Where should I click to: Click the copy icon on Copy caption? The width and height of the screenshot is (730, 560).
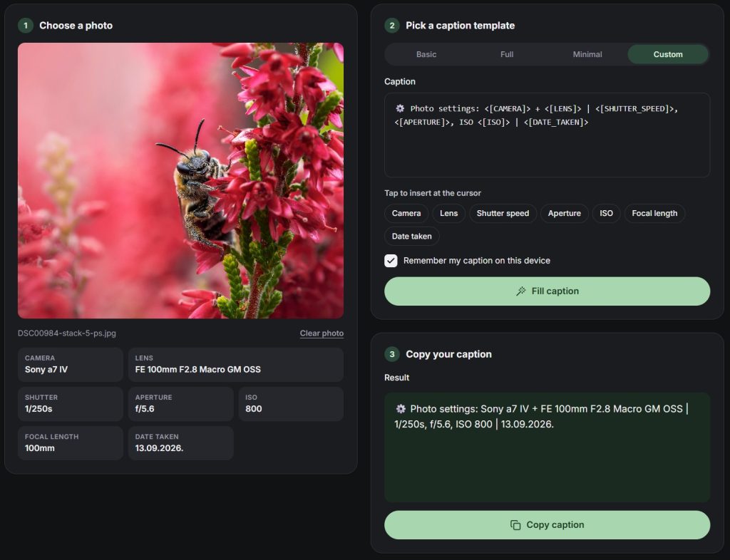515,525
